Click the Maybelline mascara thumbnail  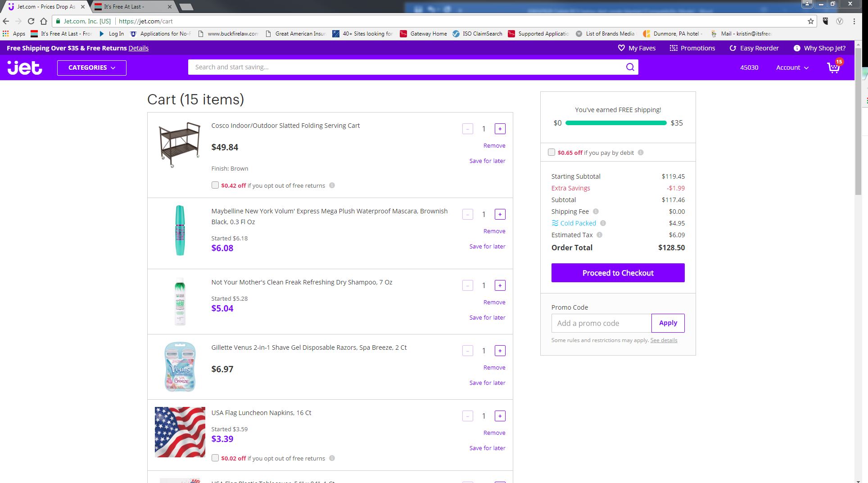coord(180,230)
